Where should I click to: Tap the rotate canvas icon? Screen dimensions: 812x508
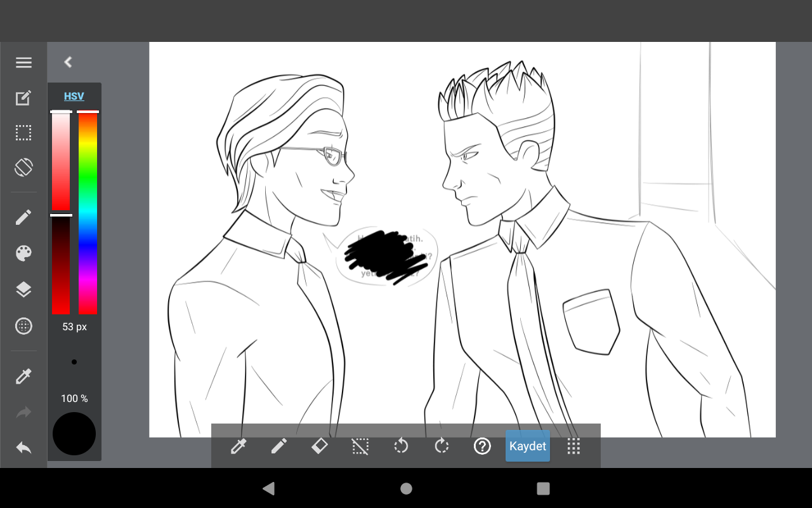click(x=23, y=168)
